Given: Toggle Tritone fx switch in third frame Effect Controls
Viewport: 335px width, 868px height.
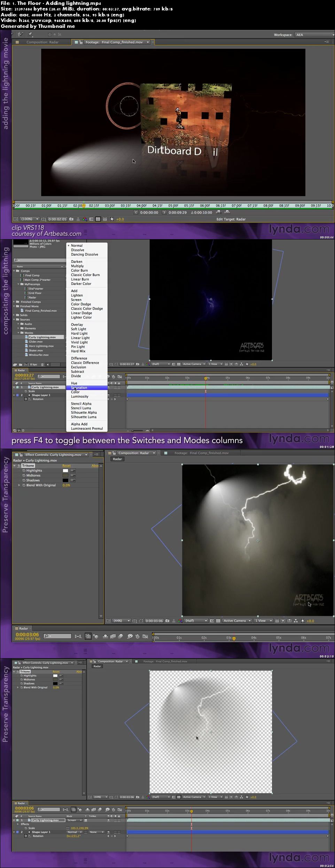Looking at the screenshot, I should coord(19,466).
